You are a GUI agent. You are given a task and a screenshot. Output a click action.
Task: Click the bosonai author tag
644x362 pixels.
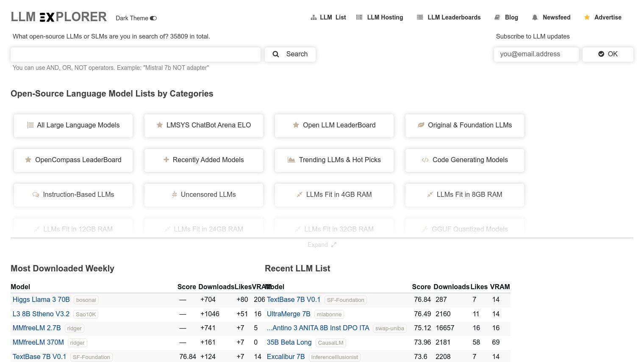[x=86, y=300]
